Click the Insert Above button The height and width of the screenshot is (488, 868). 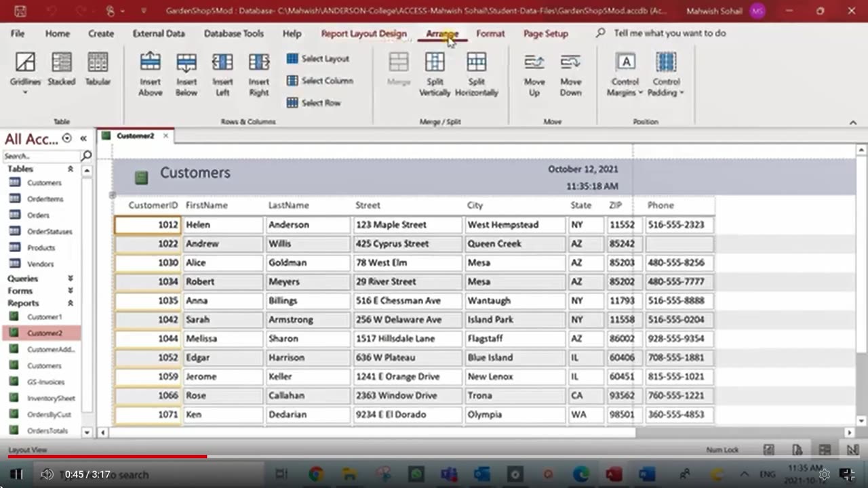(150, 74)
